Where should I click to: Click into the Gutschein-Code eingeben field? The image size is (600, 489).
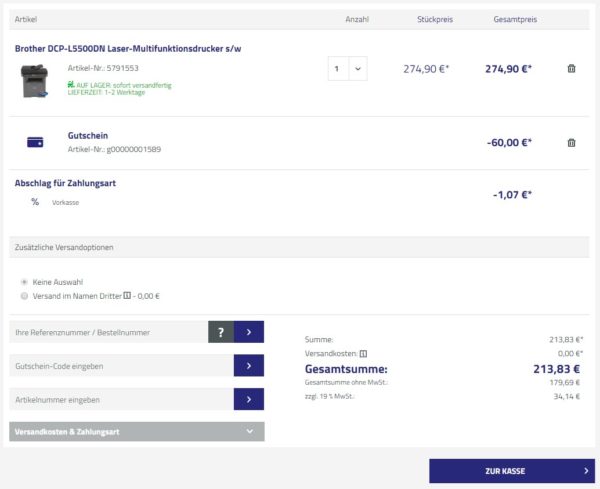point(120,366)
